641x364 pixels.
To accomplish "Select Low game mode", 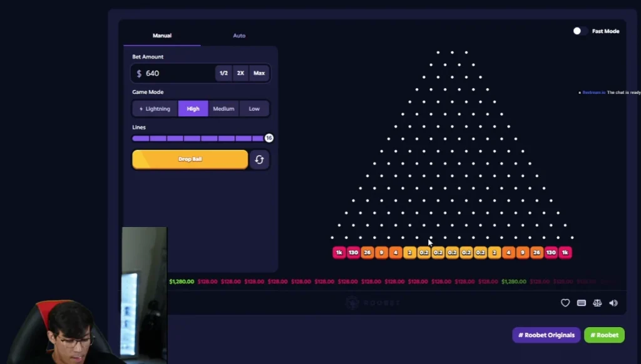I will pos(254,109).
